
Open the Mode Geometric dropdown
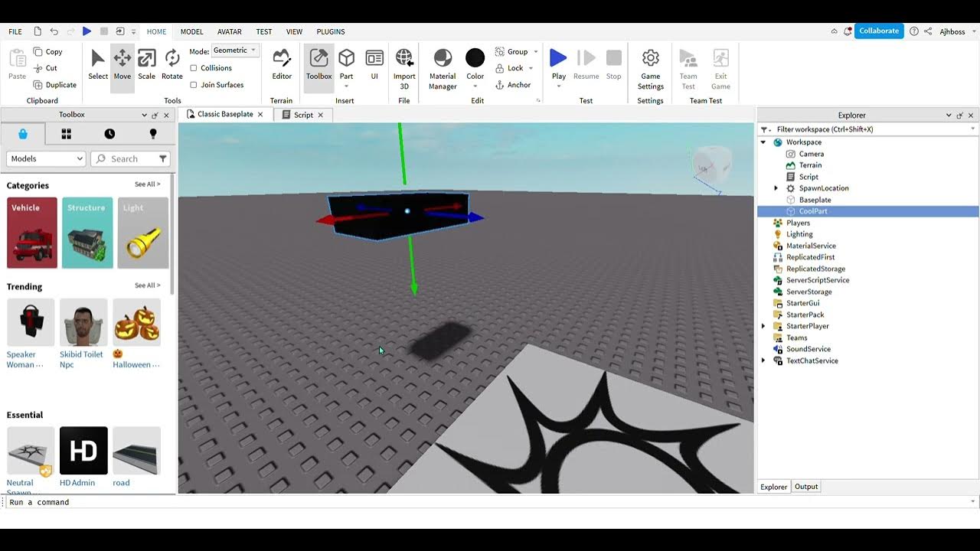234,51
